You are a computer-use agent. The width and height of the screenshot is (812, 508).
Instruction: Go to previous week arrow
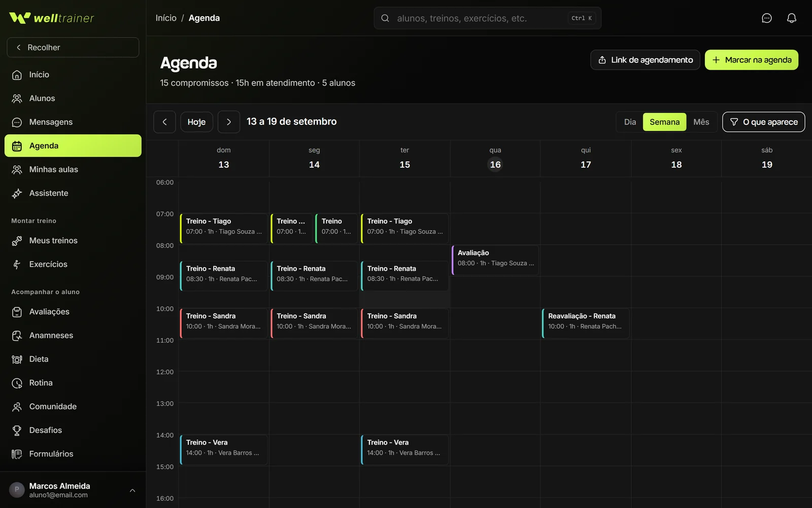click(164, 122)
